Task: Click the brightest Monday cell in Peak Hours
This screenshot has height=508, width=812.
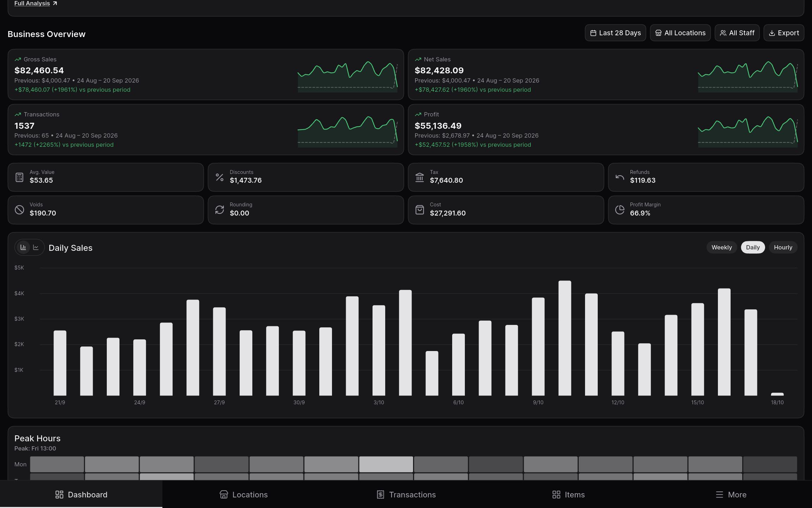Action: coord(386,464)
